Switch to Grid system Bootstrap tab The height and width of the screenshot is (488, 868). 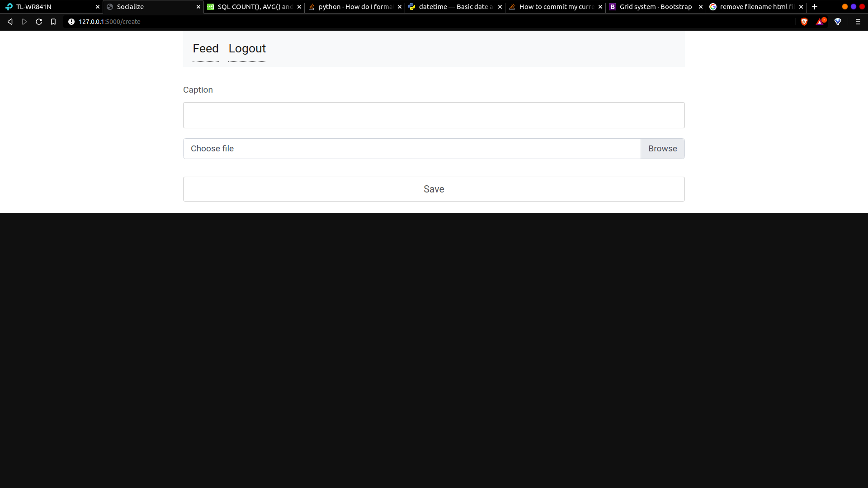[x=655, y=7]
